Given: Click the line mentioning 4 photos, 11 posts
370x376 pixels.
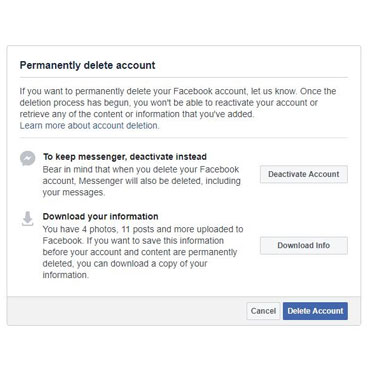Looking at the screenshot, I should [x=143, y=229].
